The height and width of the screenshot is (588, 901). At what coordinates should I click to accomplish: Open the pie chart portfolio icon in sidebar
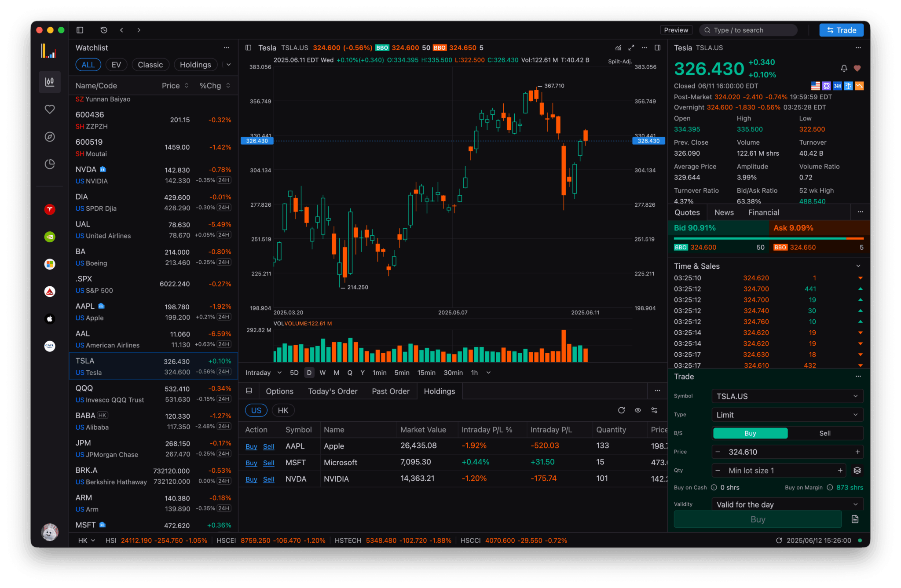point(50,164)
